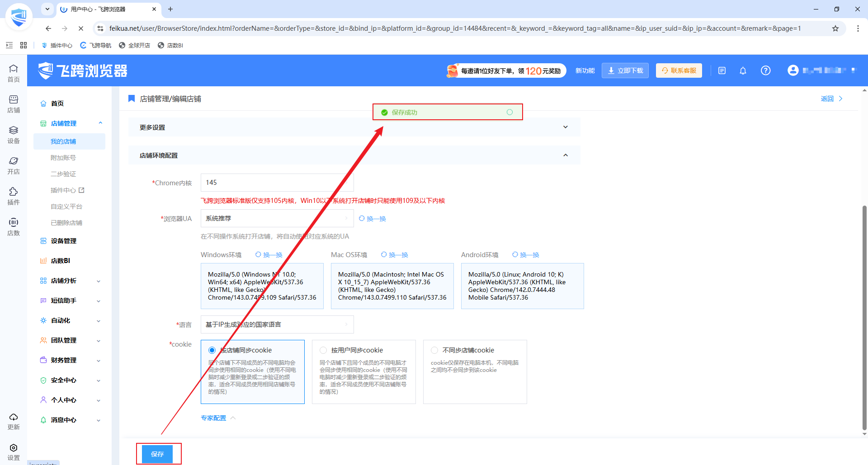Open the apps grid icon in bookmarks bar
868x465 pixels.
(x=24, y=45)
